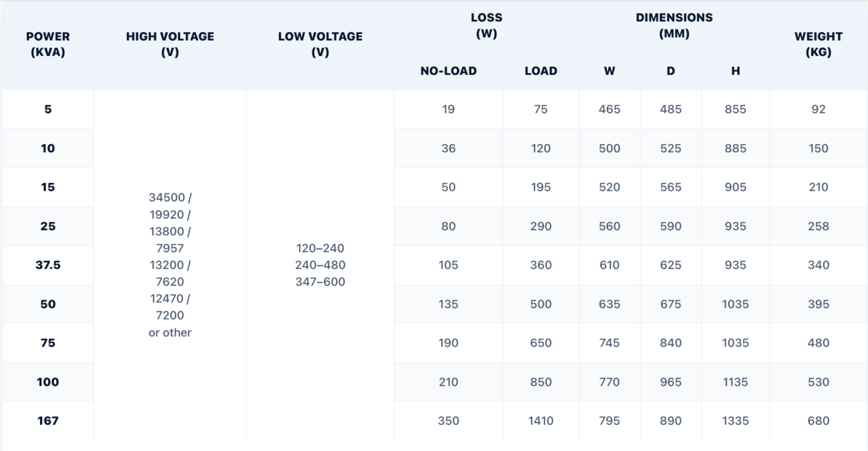Image resolution: width=868 pixels, height=451 pixels.
Task: Click the D dimension value 965
Action: 671,382
